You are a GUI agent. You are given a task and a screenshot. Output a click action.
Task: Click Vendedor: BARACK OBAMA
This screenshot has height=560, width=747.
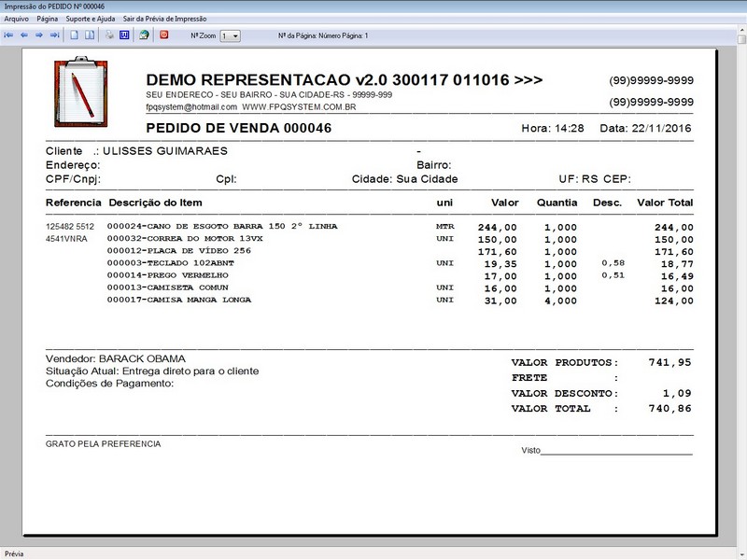(x=116, y=359)
